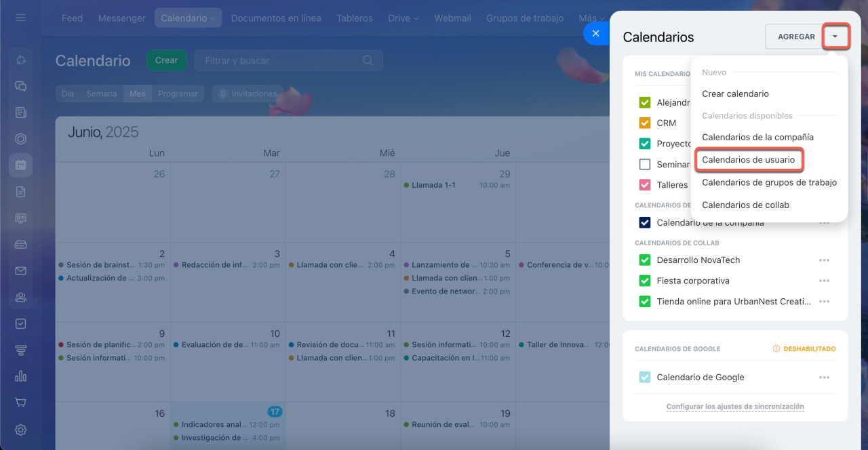Uncheck the Talleres calendar checkbox
This screenshot has height=450, width=868.
click(645, 184)
